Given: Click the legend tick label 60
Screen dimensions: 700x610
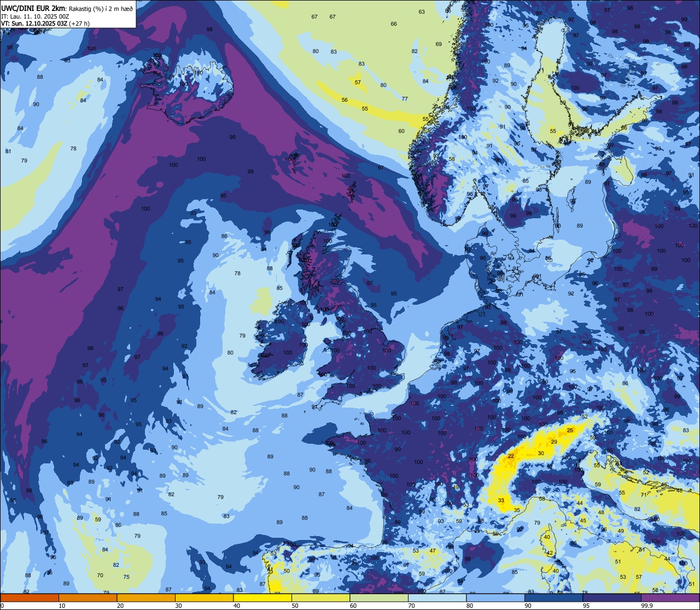Looking at the screenshot, I should 353,606.
